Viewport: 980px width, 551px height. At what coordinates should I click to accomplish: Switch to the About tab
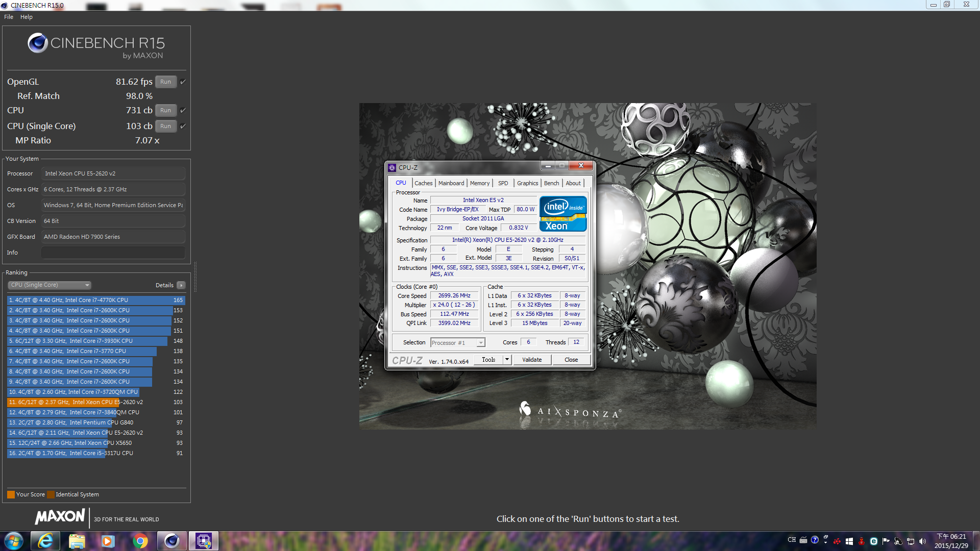(x=573, y=183)
